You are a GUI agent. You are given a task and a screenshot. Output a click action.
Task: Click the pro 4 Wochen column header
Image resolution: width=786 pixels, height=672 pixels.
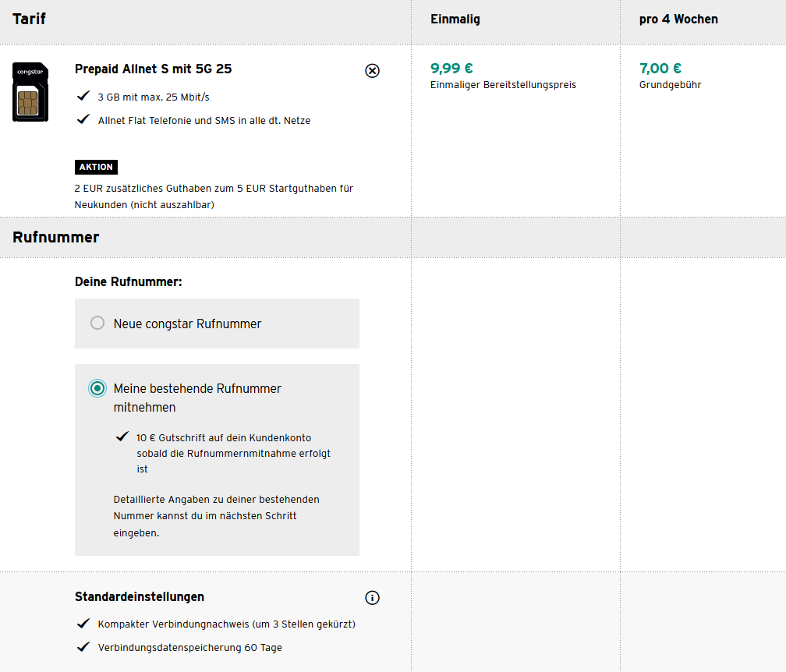click(678, 19)
